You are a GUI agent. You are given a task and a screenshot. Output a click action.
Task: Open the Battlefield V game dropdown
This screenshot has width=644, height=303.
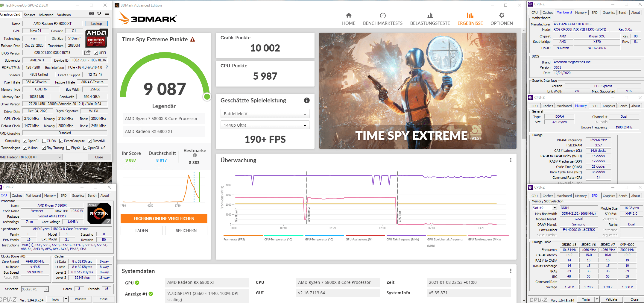(265, 114)
